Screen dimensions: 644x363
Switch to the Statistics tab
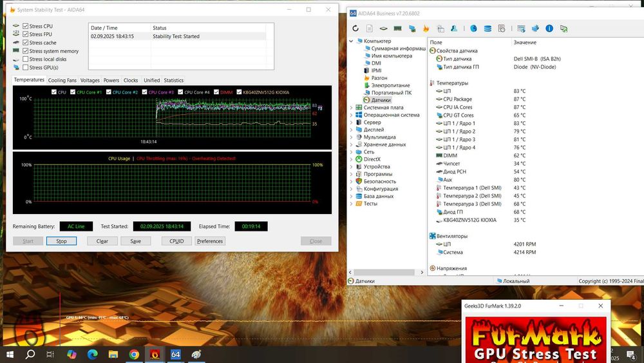coord(174,80)
